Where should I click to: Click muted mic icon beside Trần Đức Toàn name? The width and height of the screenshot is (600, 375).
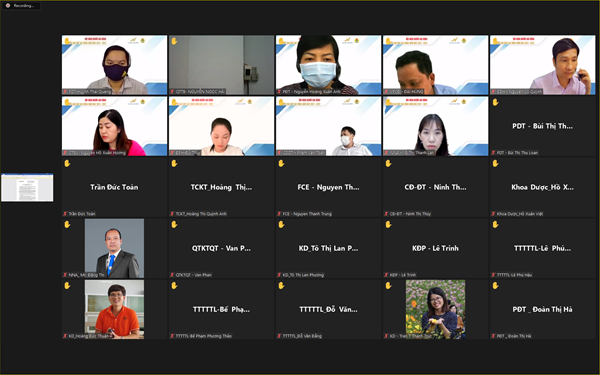65,214
